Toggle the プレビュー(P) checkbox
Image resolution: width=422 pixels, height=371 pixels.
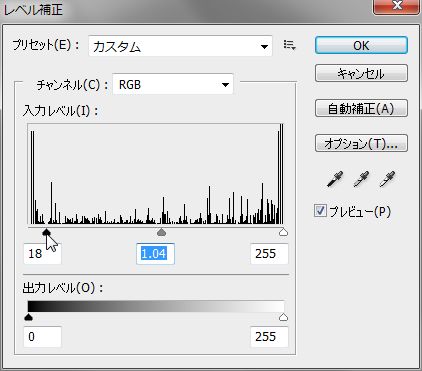[320, 211]
